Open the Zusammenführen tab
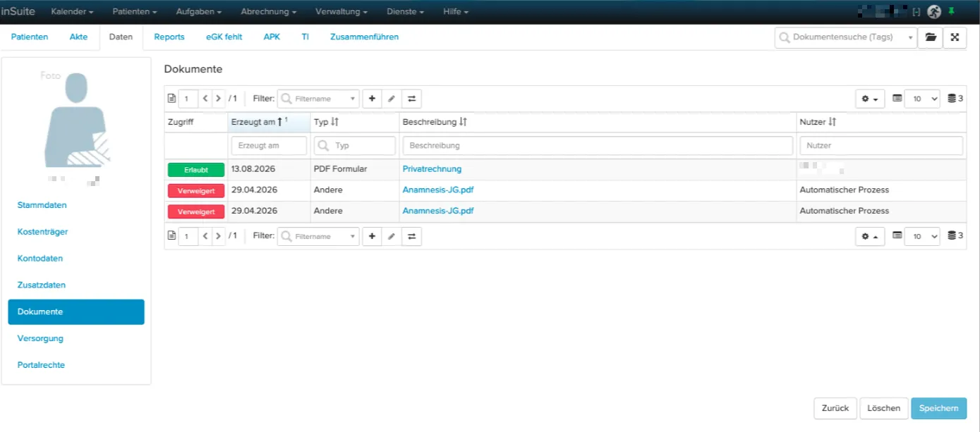Screen dimensions: 980x432 [365, 37]
